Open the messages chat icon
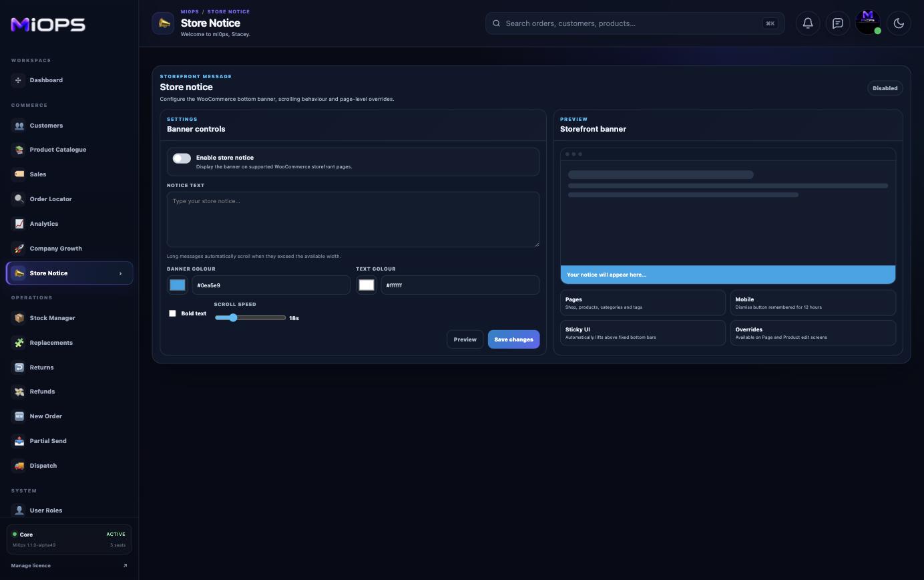This screenshot has width=924, height=580. pyautogui.click(x=837, y=23)
